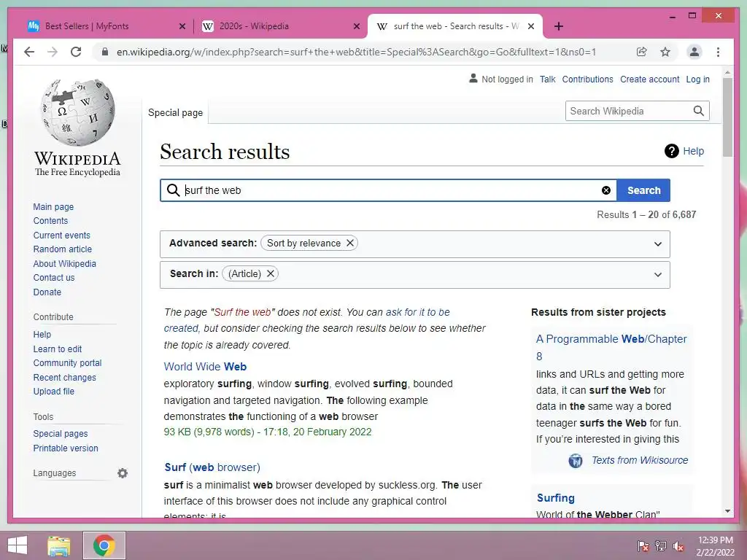
Task: Clear the search query with the X icon
Action: (x=606, y=190)
